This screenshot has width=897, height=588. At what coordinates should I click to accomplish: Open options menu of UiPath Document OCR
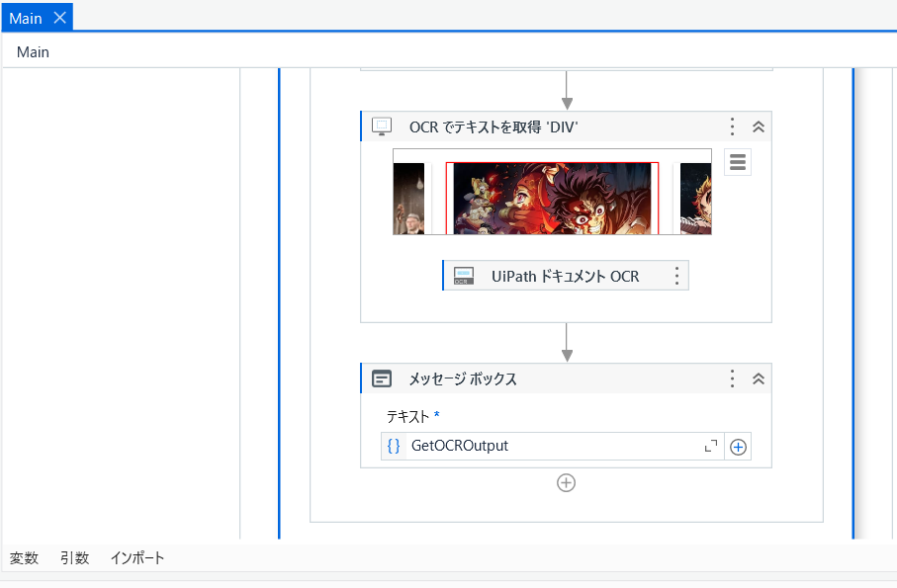(x=676, y=276)
